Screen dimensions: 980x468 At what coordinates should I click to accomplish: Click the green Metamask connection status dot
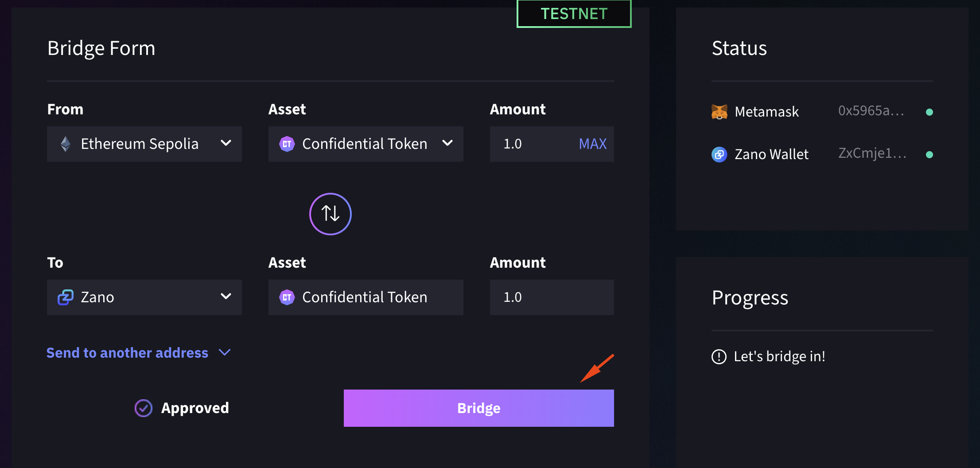coord(929,112)
